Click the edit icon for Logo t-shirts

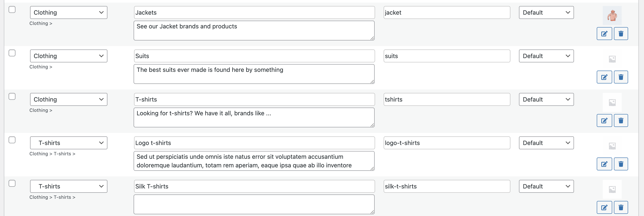604,164
